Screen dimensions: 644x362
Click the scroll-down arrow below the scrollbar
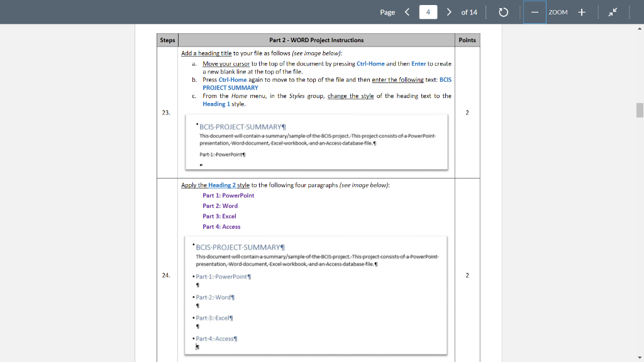coord(639,357)
